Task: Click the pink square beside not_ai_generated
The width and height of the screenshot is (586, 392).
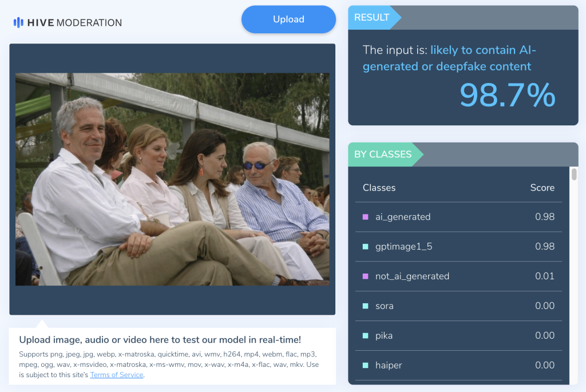Action: (365, 276)
